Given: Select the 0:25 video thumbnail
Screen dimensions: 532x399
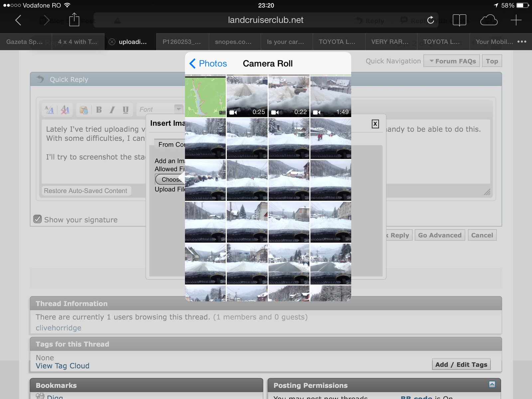Looking at the screenshot, I should pos(247,96).
